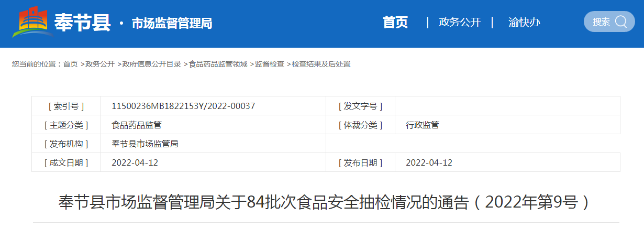Image resolution: width=644 pixels, height=228 pixels.
Task: Click the 奉节县市场监管局 publishing agency value
Action: click(145, 144)
